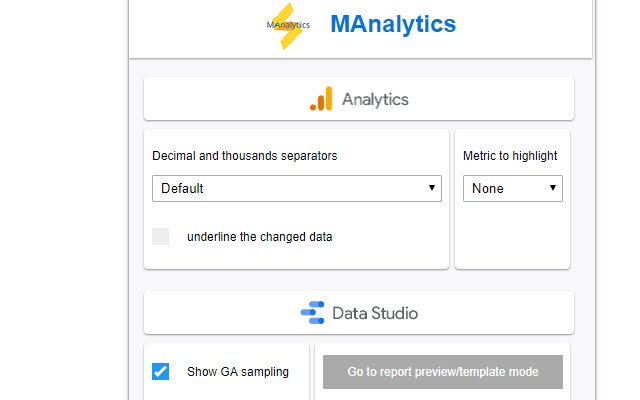Enable the underline the changed data checkbox
This screenshot has width=640, height=400.
160,236
